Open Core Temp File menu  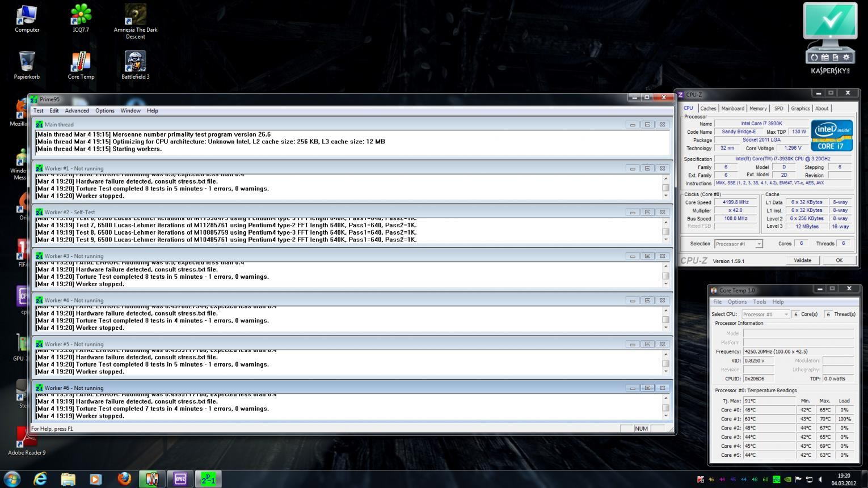(x=717, y=302)
